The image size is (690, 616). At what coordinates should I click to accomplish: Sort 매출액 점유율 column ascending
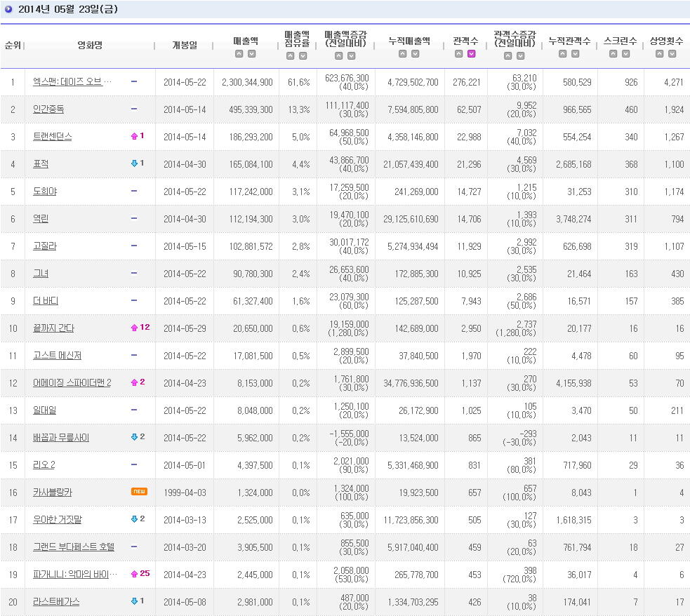[x=290, y=56]
